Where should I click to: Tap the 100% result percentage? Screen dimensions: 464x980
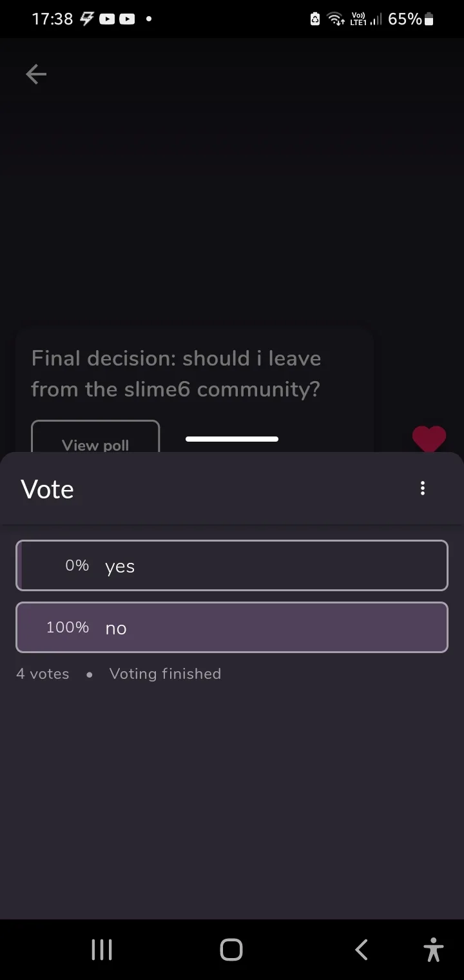point(68,627)
